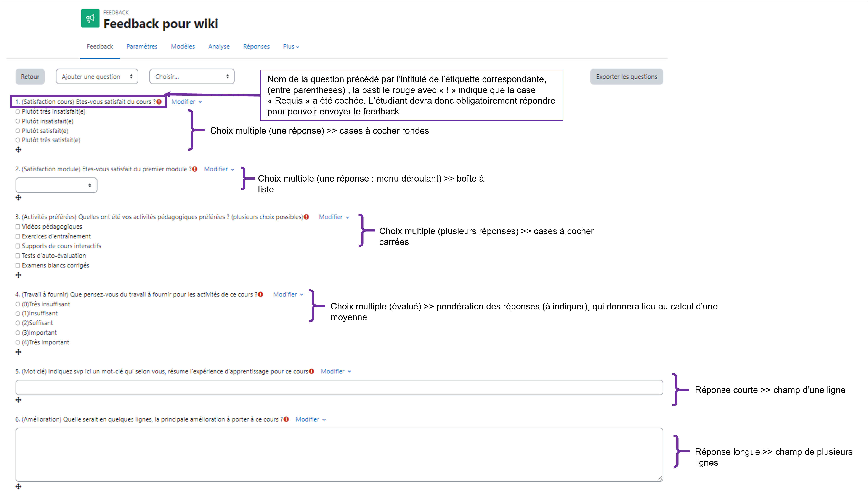Screen dimensions: 868x499
Task: Click move handle under short answer field
Action: (19, 400)
